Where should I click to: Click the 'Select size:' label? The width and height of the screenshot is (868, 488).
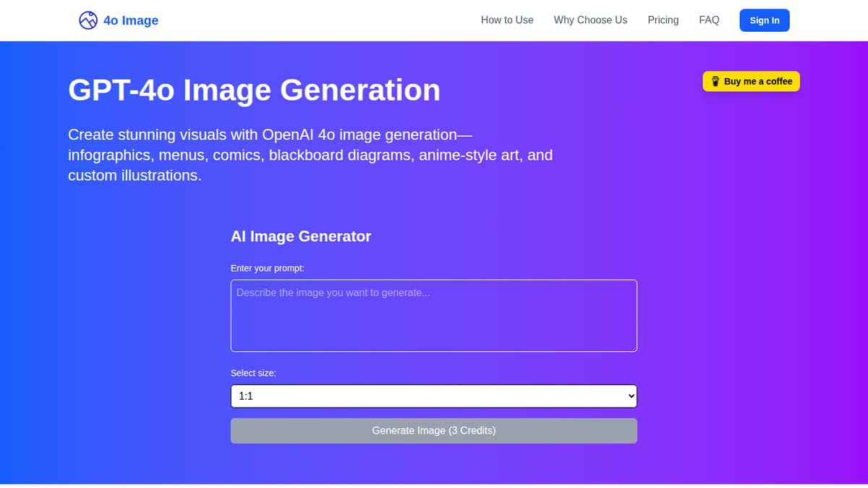click(253, 373)
